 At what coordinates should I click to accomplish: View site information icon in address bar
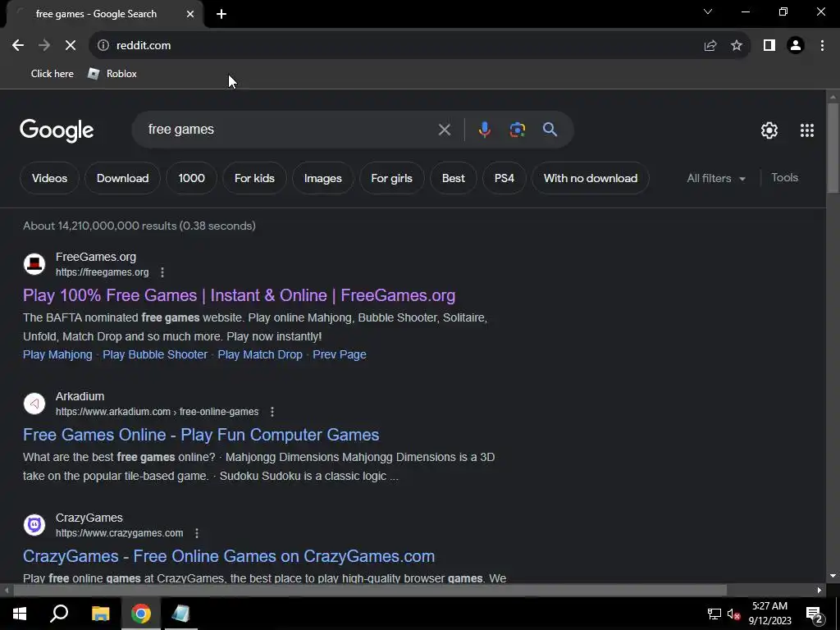point(103,46)
